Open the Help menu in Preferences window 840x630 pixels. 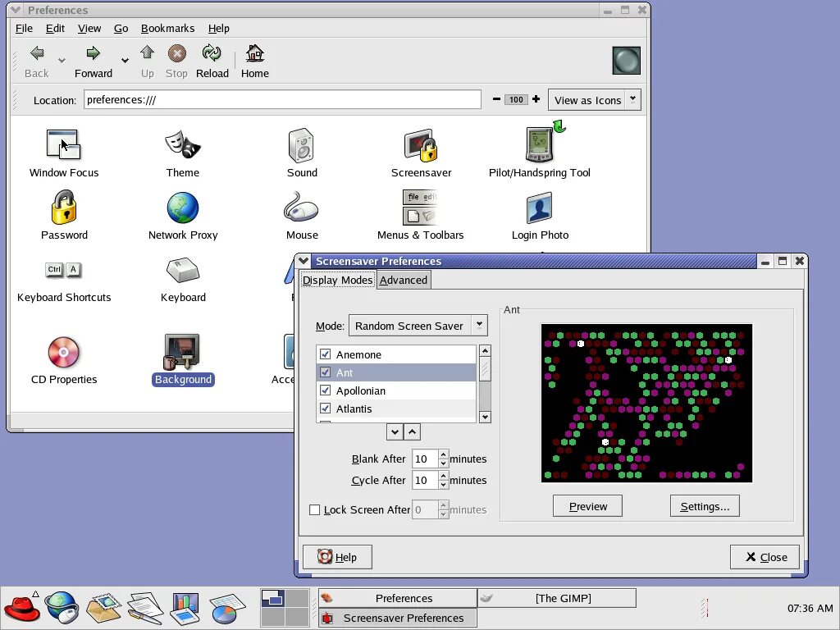[x=218, y=29]
